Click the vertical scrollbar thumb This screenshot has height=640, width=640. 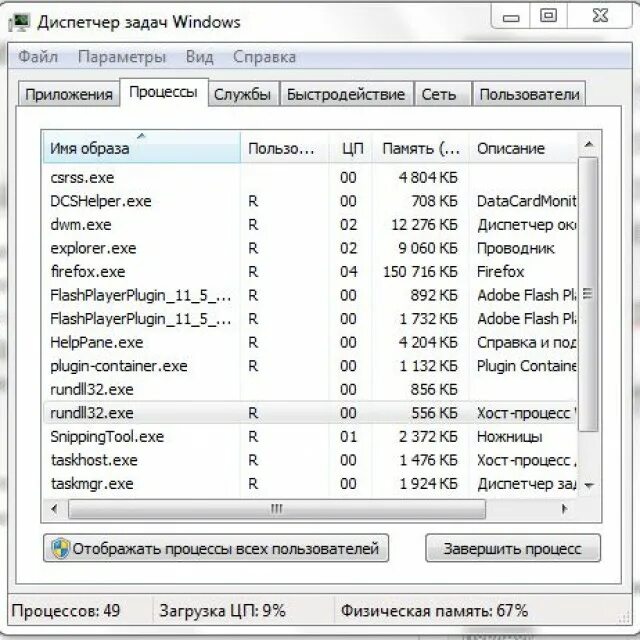click(x=589, y=294)
